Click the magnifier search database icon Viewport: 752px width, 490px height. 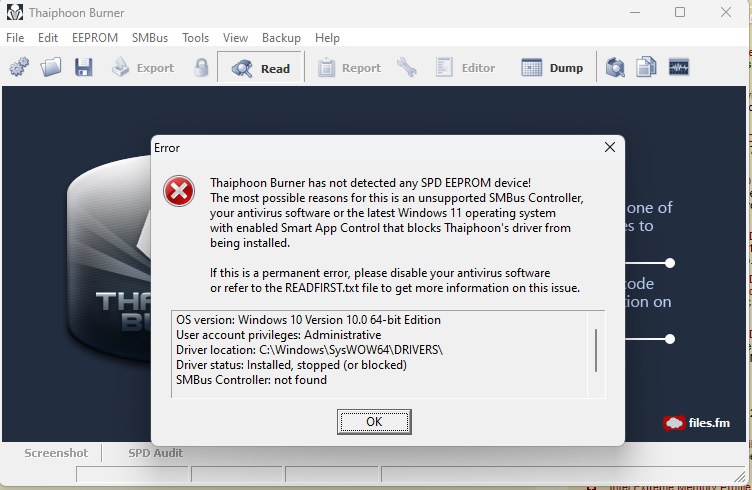pyautogui.click(x=615, y=67)
